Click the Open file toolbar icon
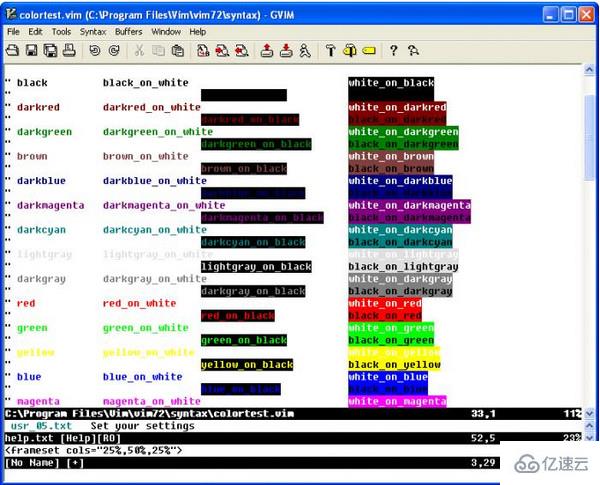Screen dimensions: 600x485 [x=12, y=51]
